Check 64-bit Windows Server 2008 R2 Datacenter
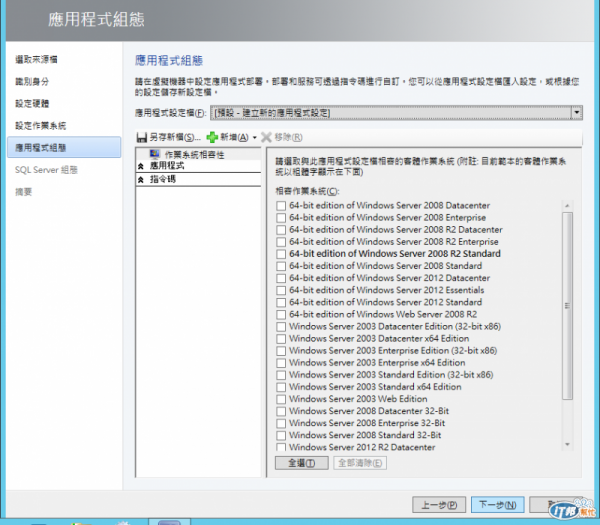Viewport: 600px width, 525px height. [281, 230]
